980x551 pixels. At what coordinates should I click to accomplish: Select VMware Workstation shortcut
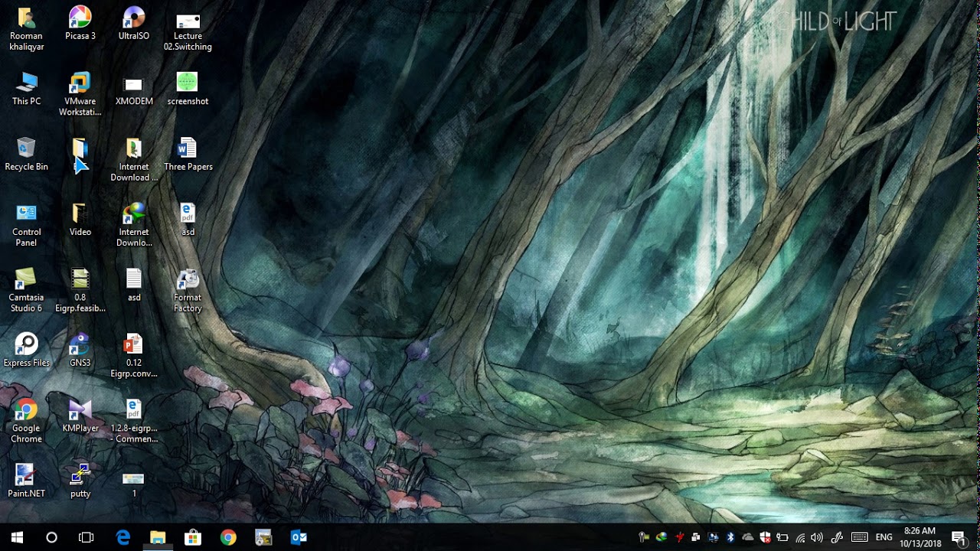(x=80, y=94)
